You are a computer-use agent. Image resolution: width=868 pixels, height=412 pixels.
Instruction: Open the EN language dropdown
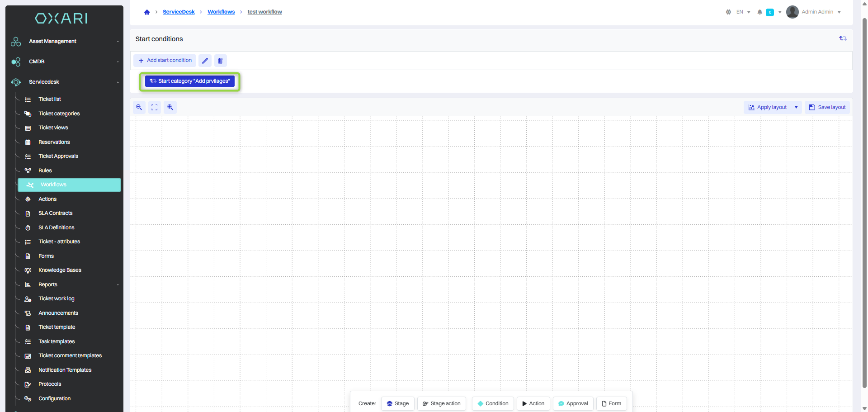743,12
